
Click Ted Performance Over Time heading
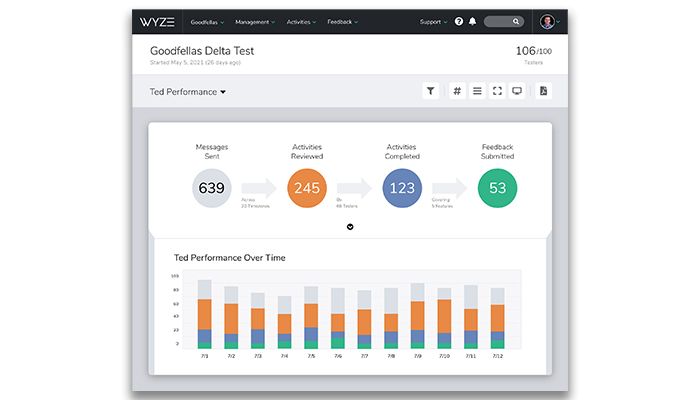tap(229, 258)
